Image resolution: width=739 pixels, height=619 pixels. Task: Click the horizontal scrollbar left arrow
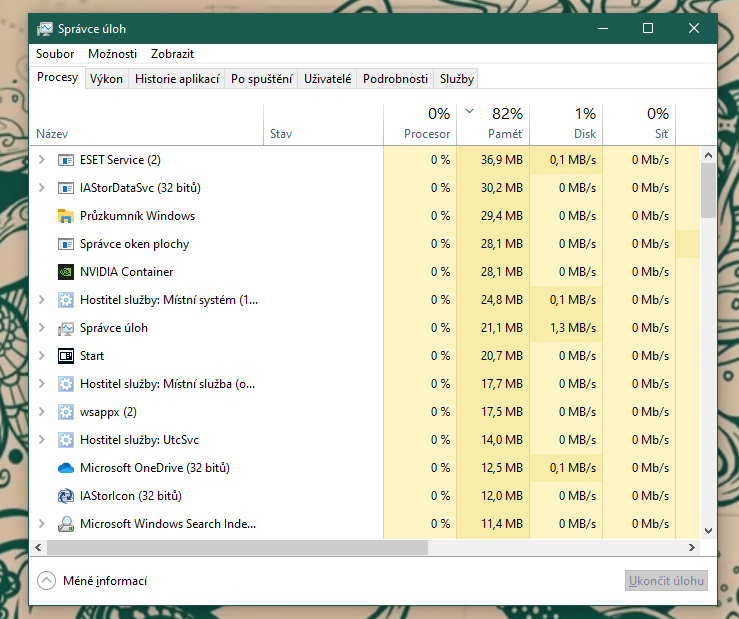38,547
